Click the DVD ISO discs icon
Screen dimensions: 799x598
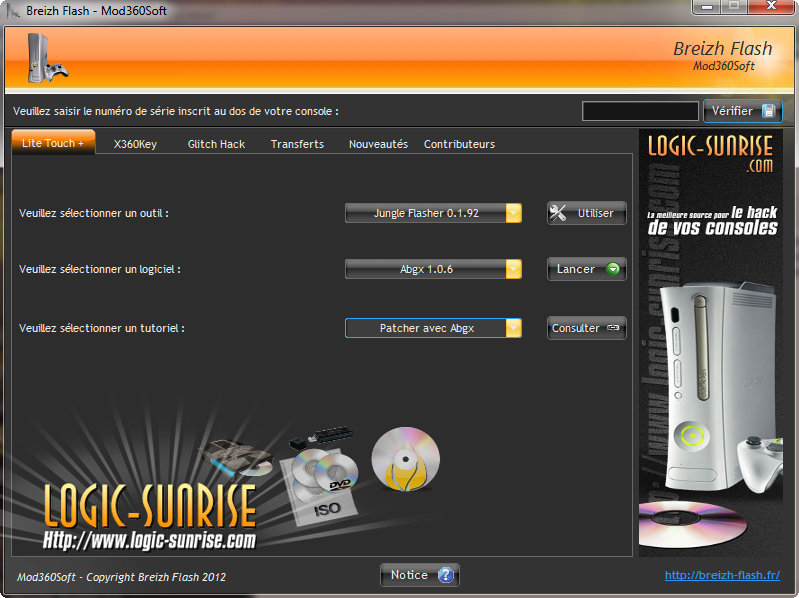coord(320,486)
